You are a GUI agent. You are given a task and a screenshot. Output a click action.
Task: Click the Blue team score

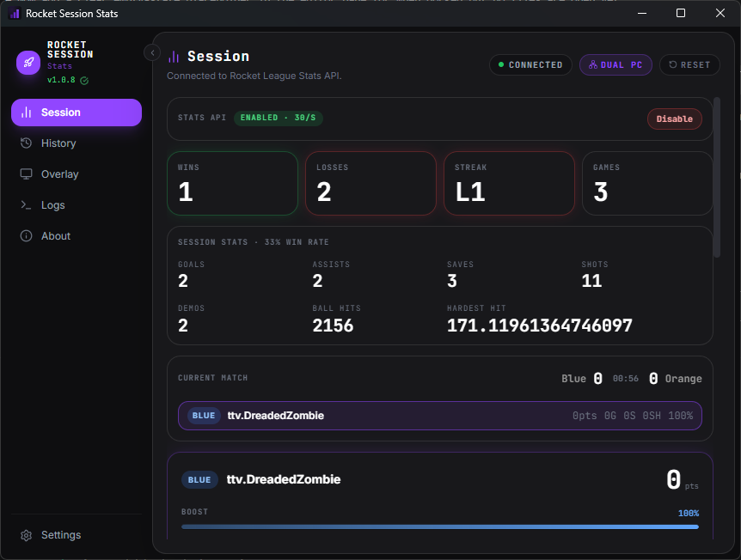point(597,379)
